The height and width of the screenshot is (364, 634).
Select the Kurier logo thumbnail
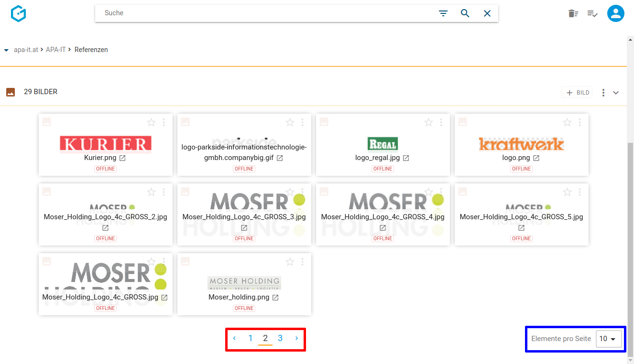(x=106, y=144)
